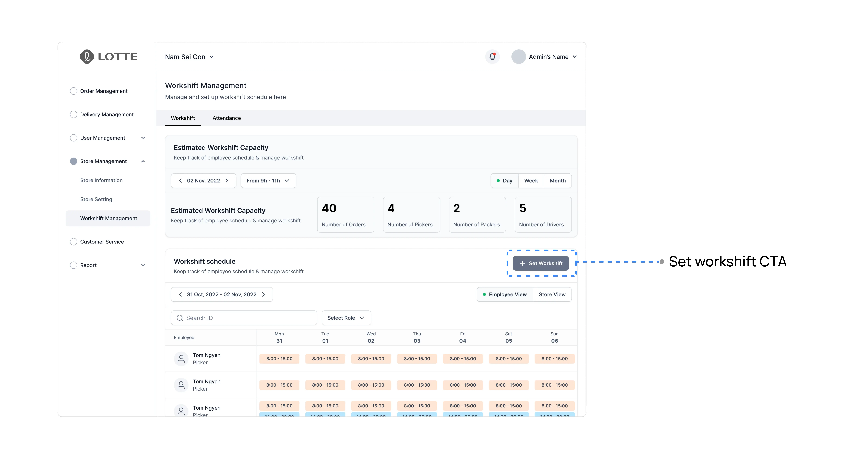Click the Number of Pickers card
868x459 pixels.
click(411, 215)
